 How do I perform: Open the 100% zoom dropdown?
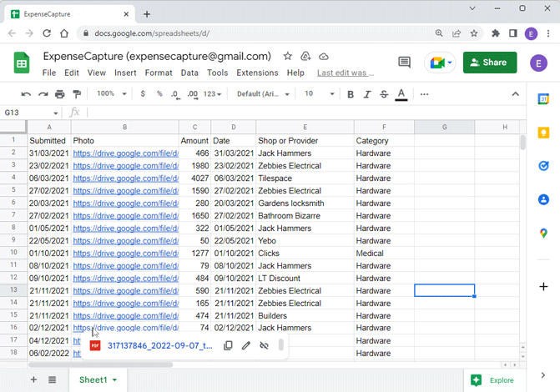(112, 94)
